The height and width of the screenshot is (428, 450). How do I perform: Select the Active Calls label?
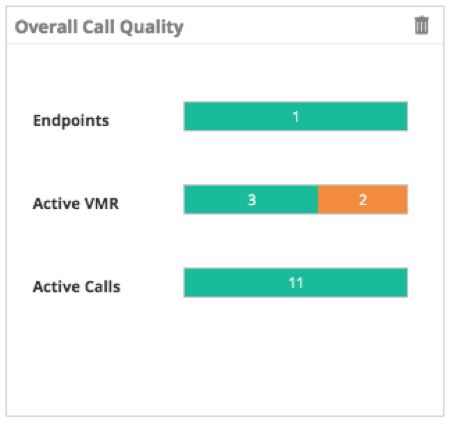(x=76, y=287)
